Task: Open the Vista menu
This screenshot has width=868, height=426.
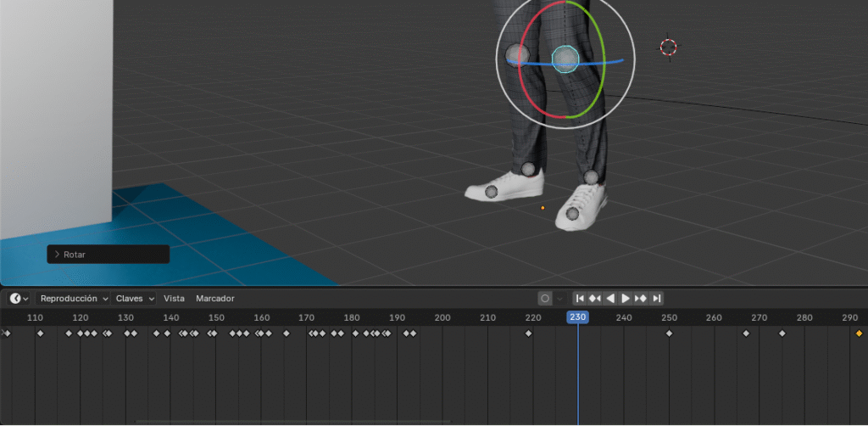Action: click(174, 299)
